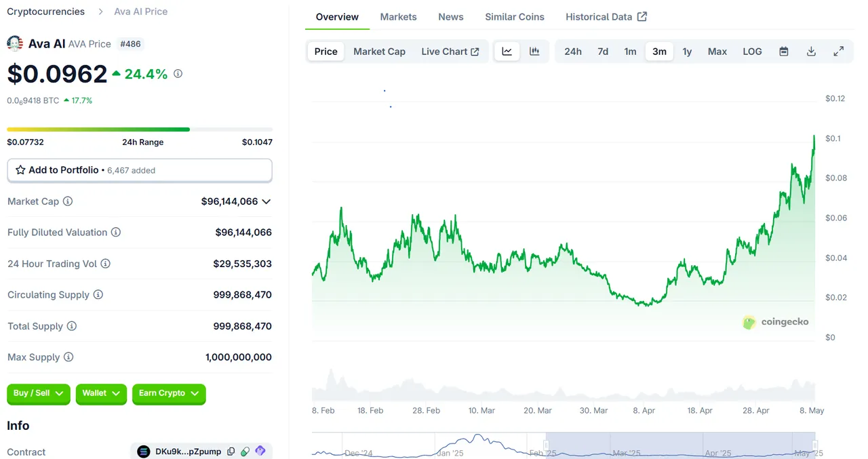Click Max Supply info icon
Image resolution: width=868 pixels, height=459 pixels.
[68, 357]
